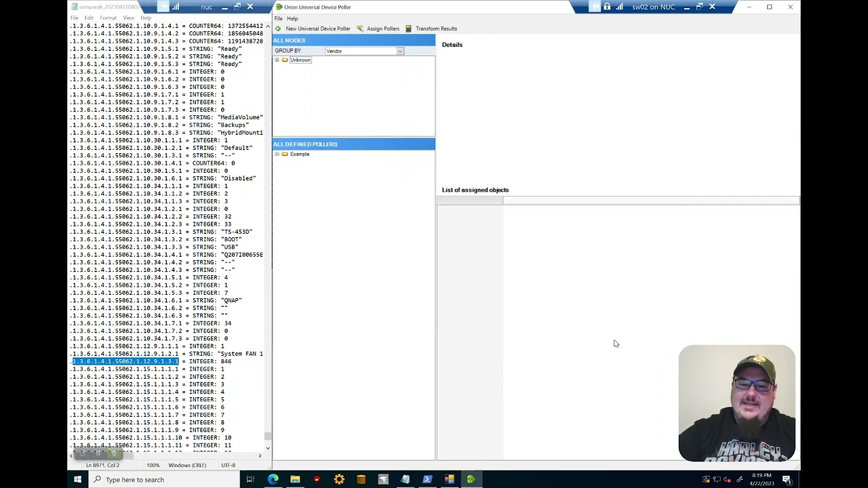Open the File menu in Notepad
The width and height of the screenshot is (868, 488).
tap(75, 18)
